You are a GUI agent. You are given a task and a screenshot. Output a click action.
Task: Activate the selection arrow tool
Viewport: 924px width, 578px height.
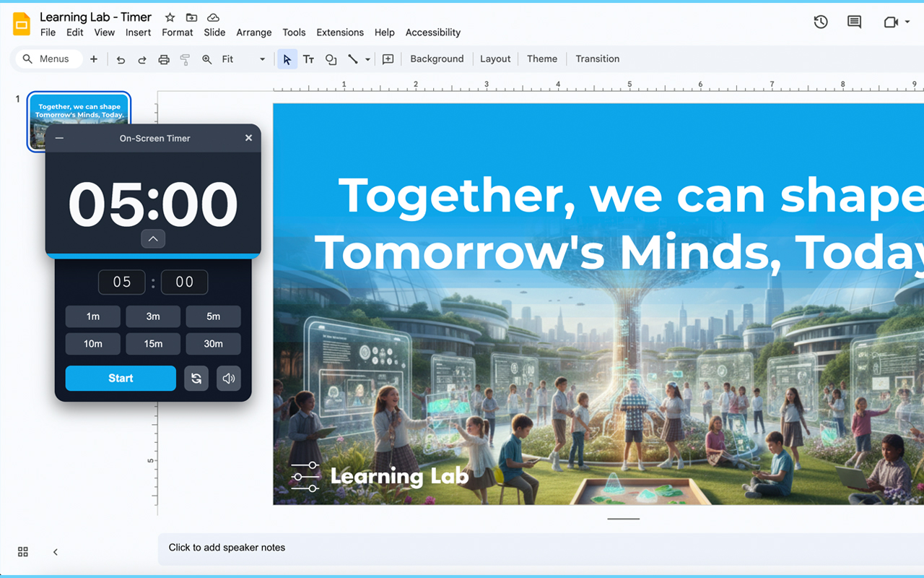tap(287, 59)
